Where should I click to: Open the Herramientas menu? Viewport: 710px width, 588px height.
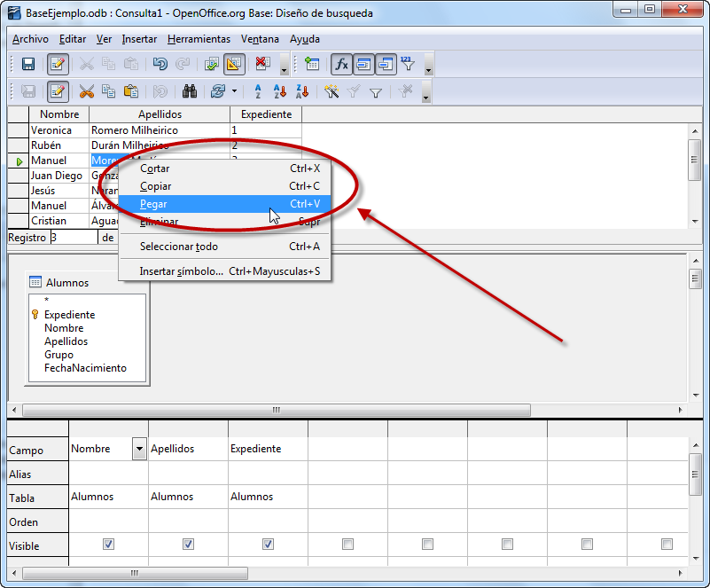[199, 39]
